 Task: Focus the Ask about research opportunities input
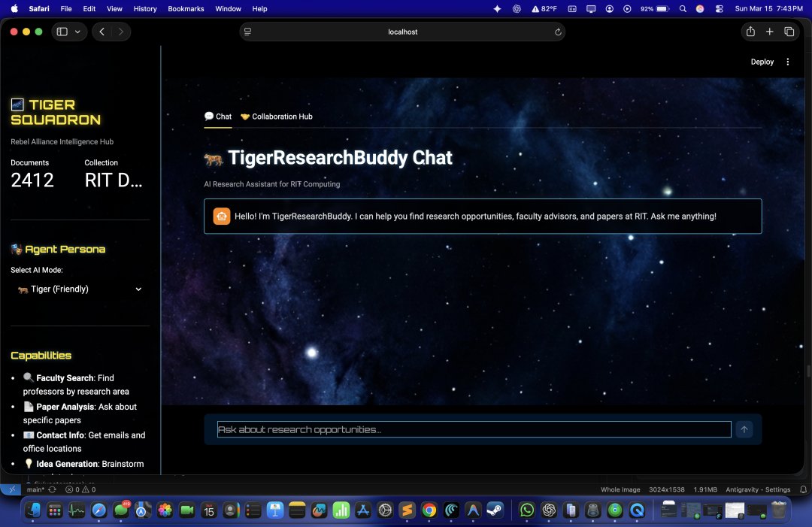(x=474, y=429)
